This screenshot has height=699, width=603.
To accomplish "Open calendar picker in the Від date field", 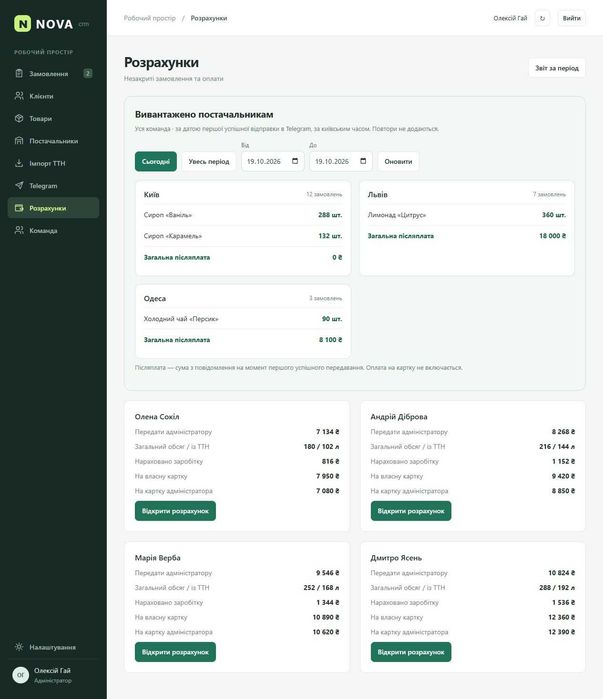I will click(x=295, y=161).
